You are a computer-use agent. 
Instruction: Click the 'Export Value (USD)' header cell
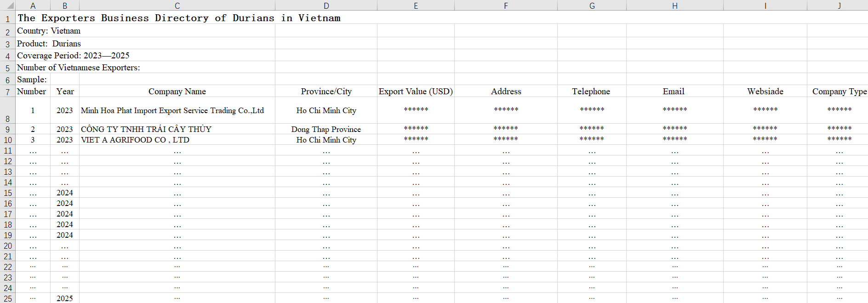click(x=416, y=91)
